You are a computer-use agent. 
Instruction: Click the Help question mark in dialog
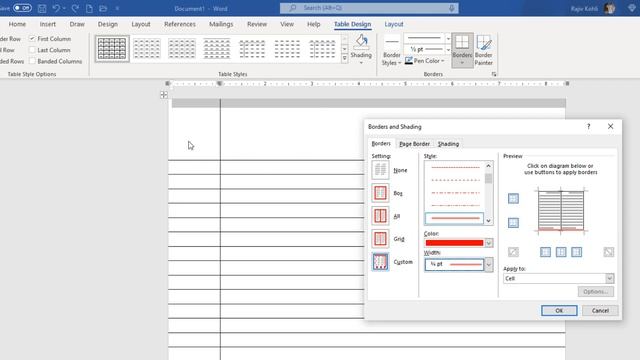[x=589, y=127]
